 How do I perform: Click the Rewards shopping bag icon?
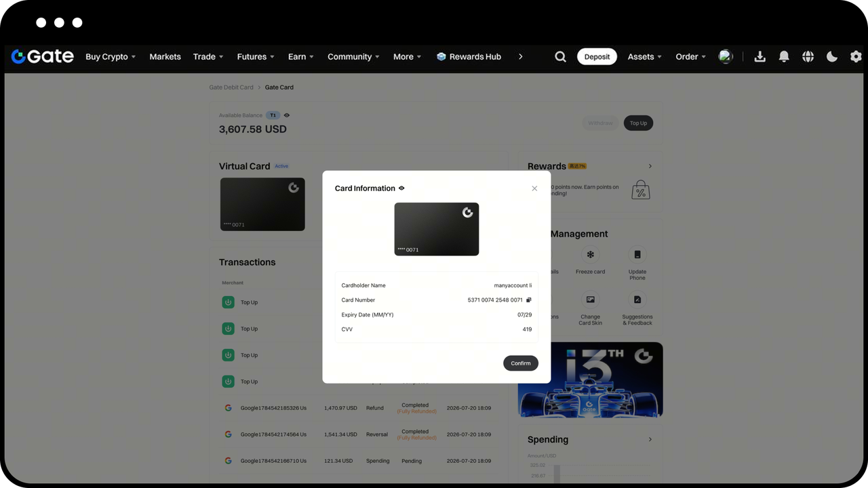(x=640, y=190)
